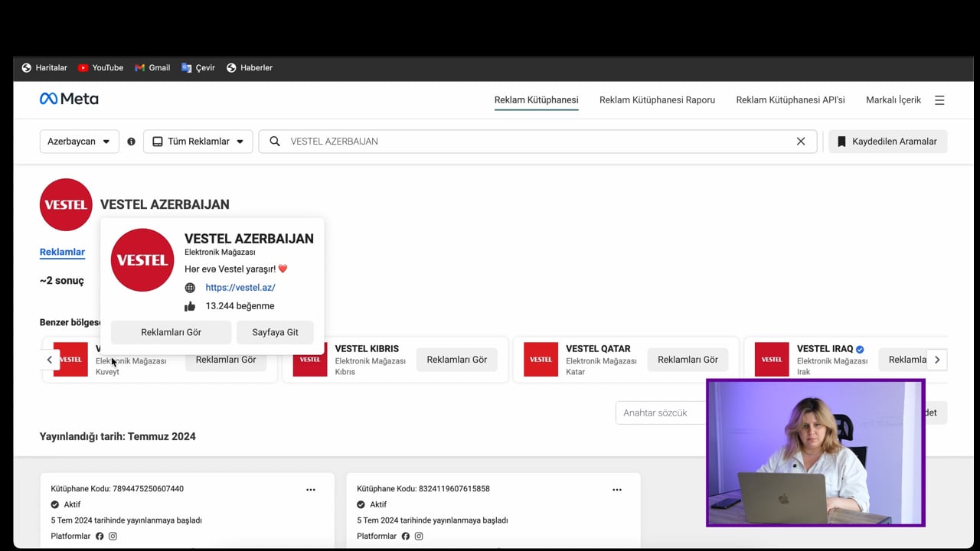The height and width of the screenshot is (551, 980).
Task: Click the Vestel Iraq verified badge
Action: [860, 349]
